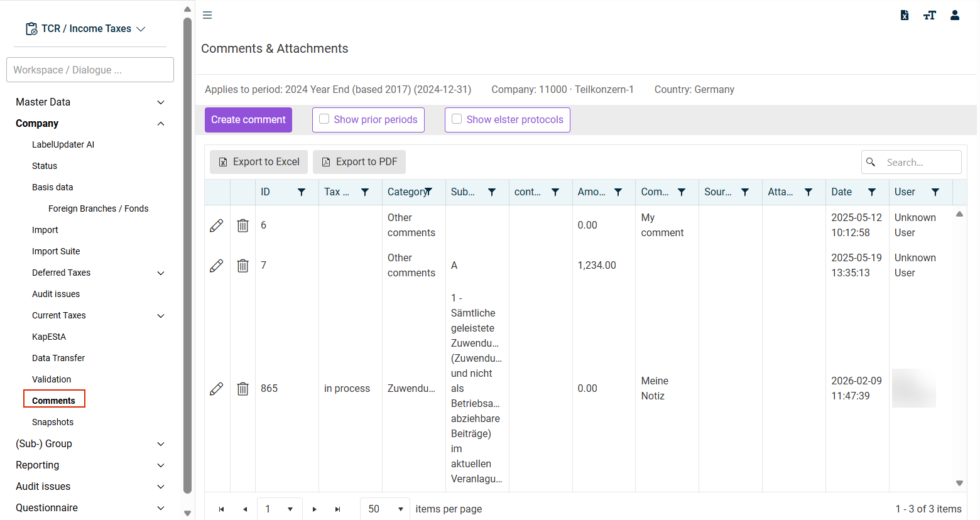
Task: Go to the next page arrow
Action: tap(315, 509)
